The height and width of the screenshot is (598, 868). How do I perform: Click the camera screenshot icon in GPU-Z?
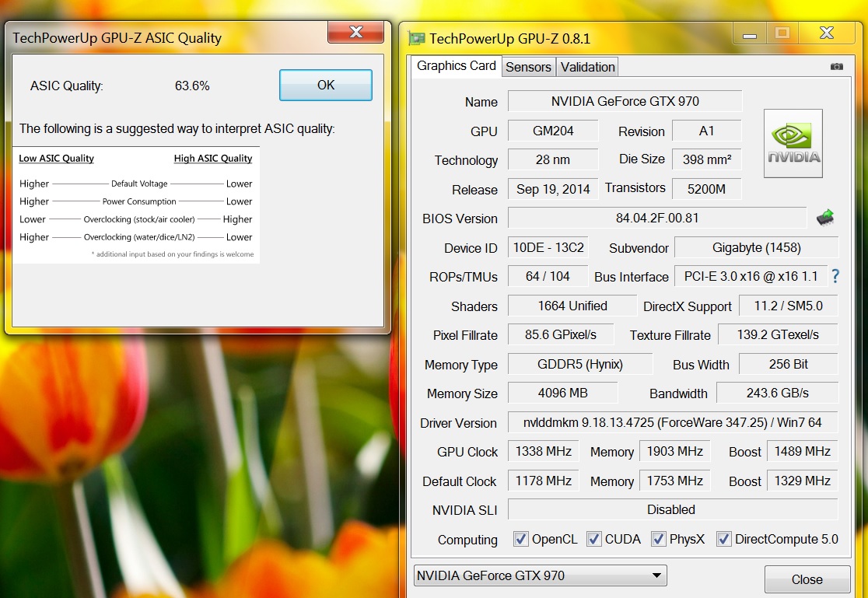click(836, 66)
